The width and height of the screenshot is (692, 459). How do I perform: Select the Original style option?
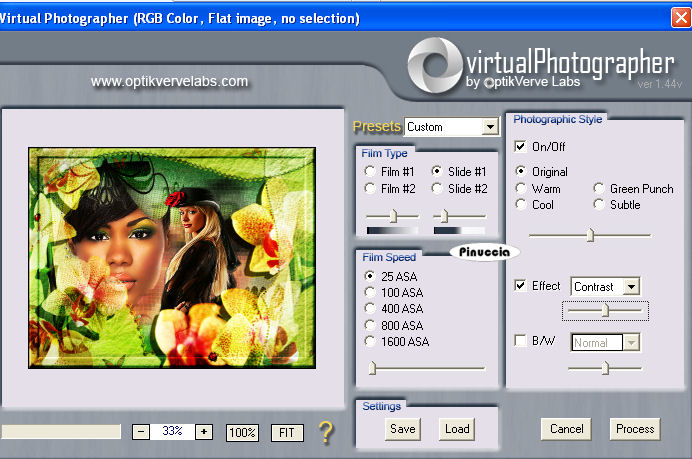521,171
